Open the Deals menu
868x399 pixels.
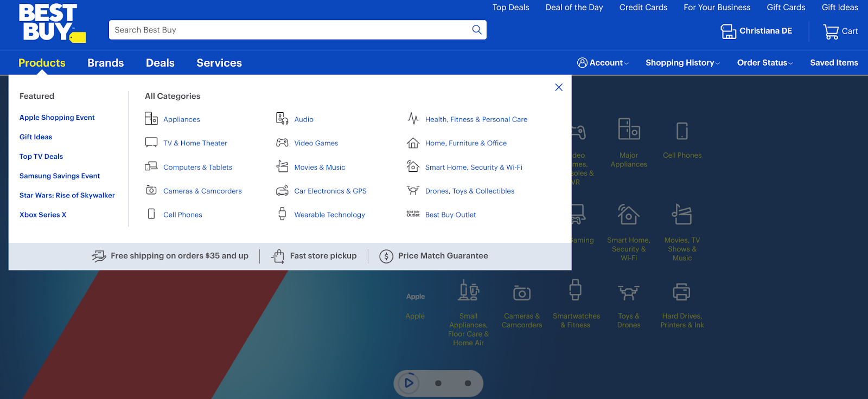coord(160,63)
